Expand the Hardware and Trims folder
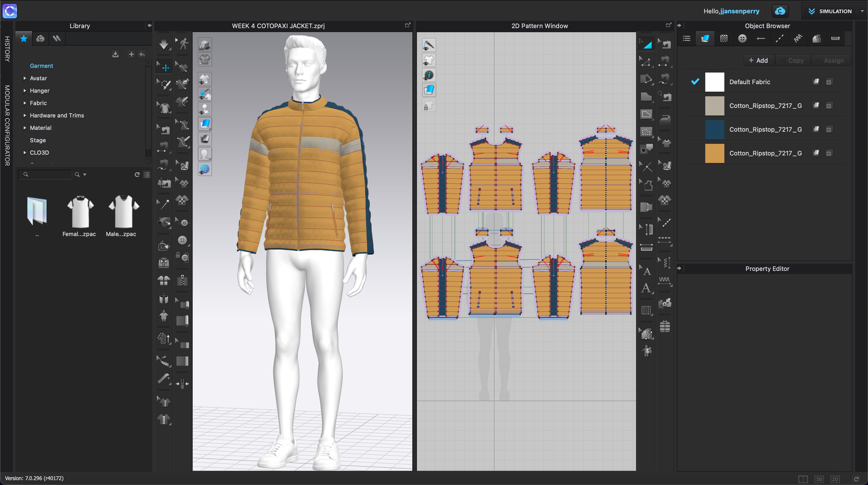The height and width of the screenshot is (485, 868). pyautogui.click(x=25, y=115)
